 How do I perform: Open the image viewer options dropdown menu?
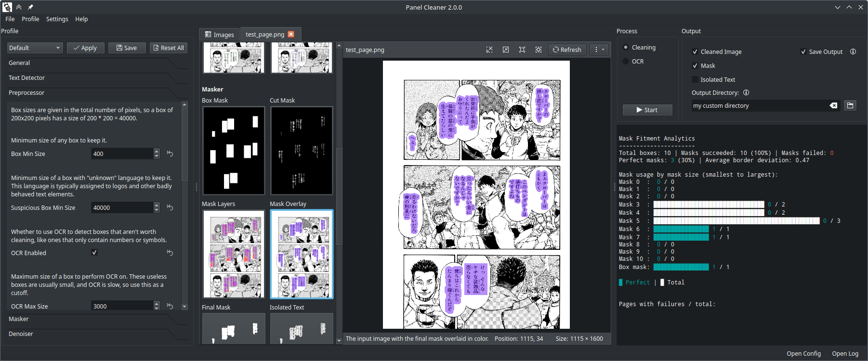(599, 50)
